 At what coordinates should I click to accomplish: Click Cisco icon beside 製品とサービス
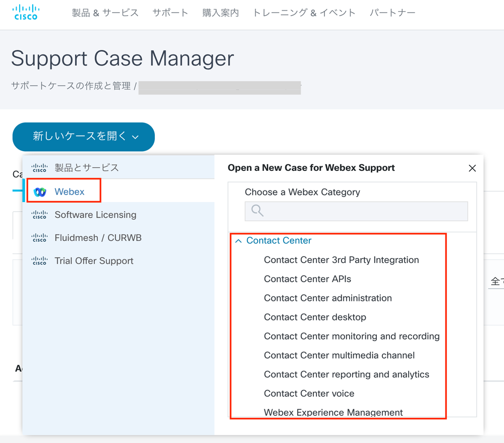39,167
